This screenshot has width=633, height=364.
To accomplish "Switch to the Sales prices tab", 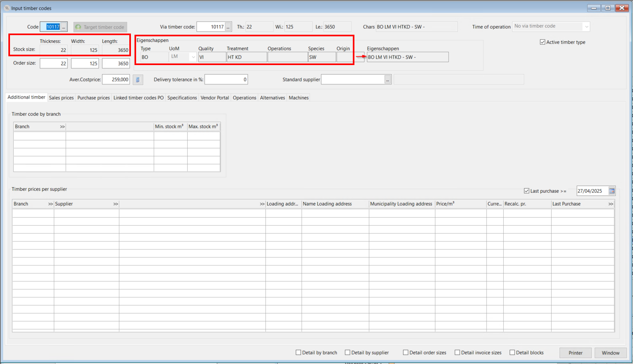I will 61,98.
